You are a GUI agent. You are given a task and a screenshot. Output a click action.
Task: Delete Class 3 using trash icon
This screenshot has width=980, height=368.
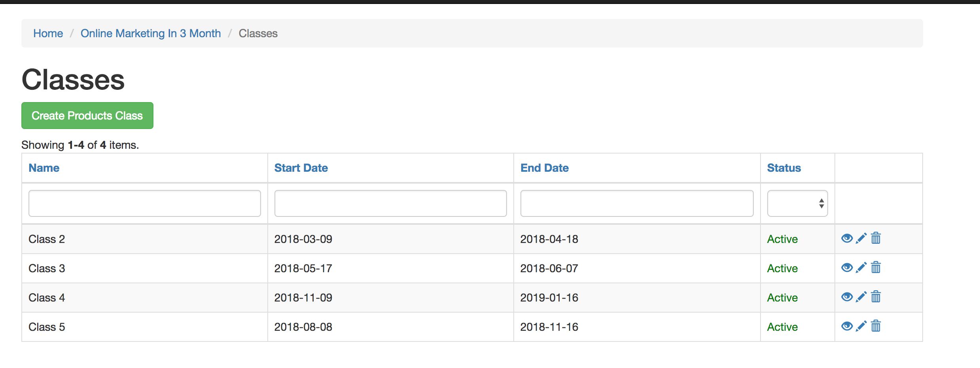click(x=876, y=267)
